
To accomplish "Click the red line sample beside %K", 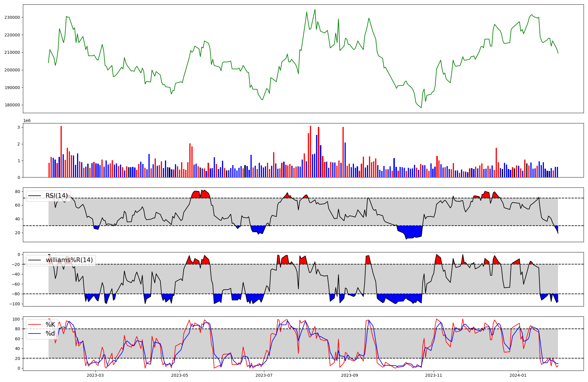I will [35, 324].
